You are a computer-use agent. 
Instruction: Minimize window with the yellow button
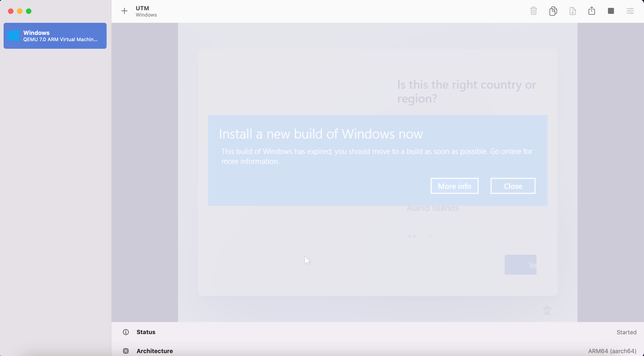(20, 11)
